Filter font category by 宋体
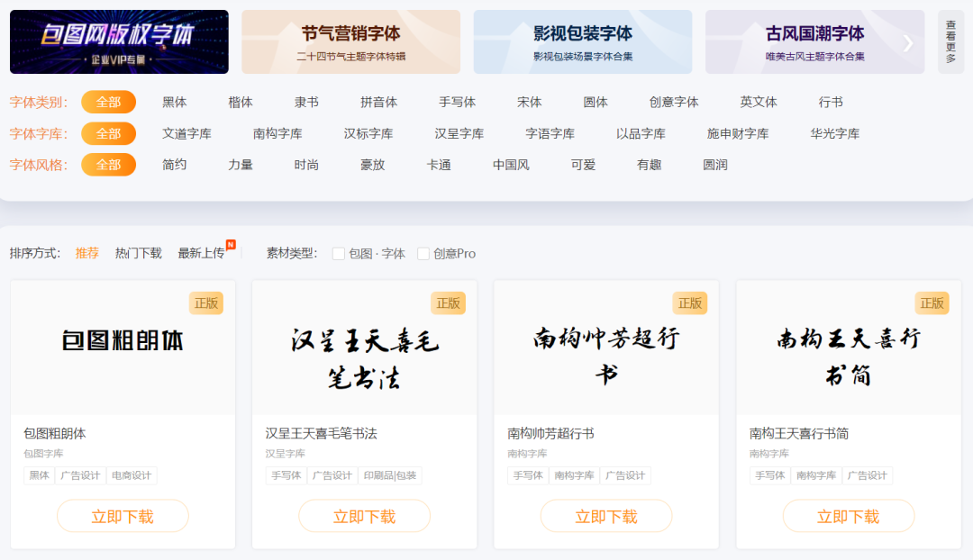This screenshot has height=560, width=973. 530,103
